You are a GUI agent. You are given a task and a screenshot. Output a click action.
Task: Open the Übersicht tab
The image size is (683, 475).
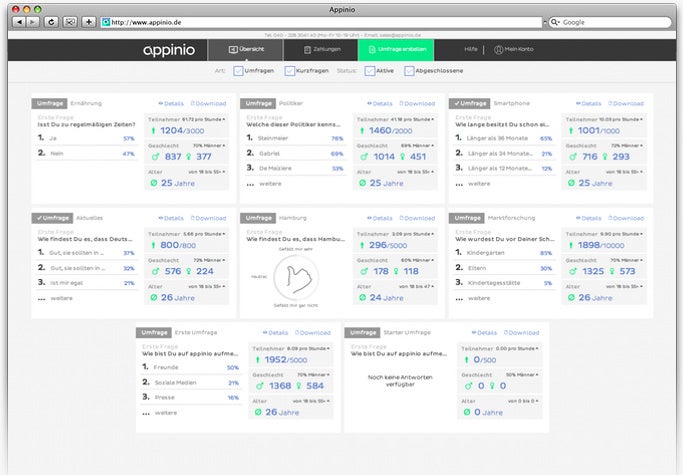pyautogui.click(x=246, y=50)
